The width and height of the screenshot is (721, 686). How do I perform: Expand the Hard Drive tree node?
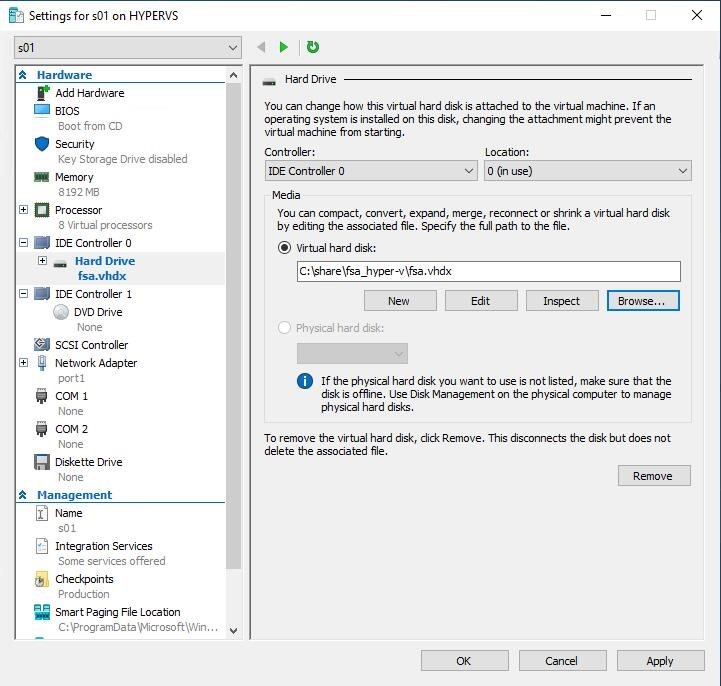(42, 261)
